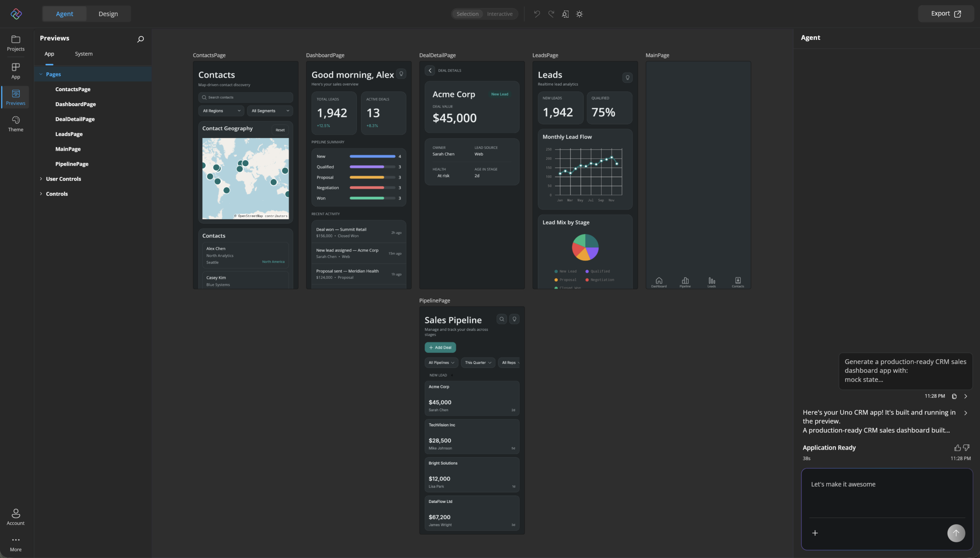The image size is (980, 558).
Task: Switch to the Design tab
Action: (x=108, y=14)
